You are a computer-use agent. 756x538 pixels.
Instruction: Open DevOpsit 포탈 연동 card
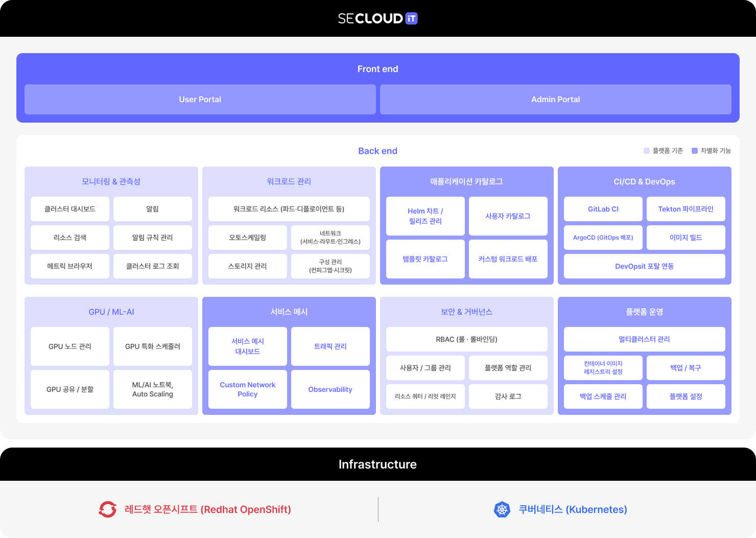(x=645, y=266)
